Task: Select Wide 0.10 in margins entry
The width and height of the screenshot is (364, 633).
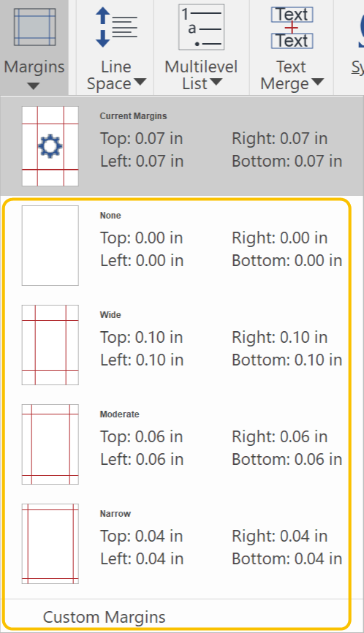Action: pyautogui.click(x=176, y=345)
